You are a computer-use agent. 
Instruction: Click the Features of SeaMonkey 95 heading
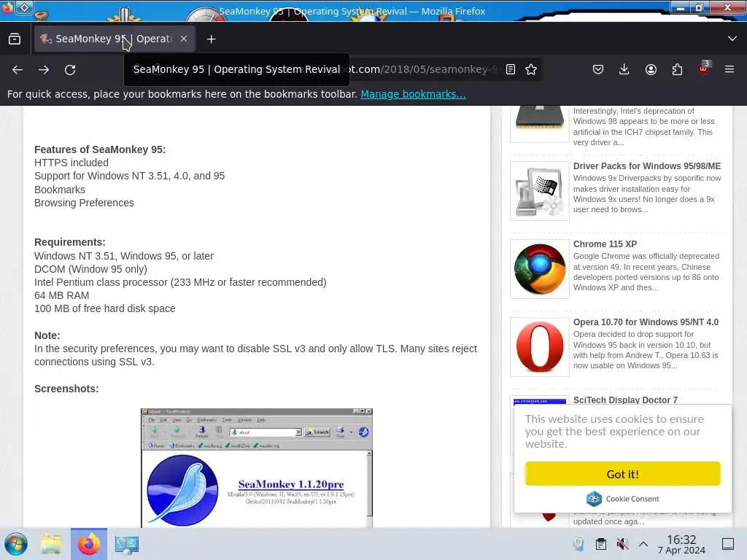pyautogui.click(x=100, y=149)
